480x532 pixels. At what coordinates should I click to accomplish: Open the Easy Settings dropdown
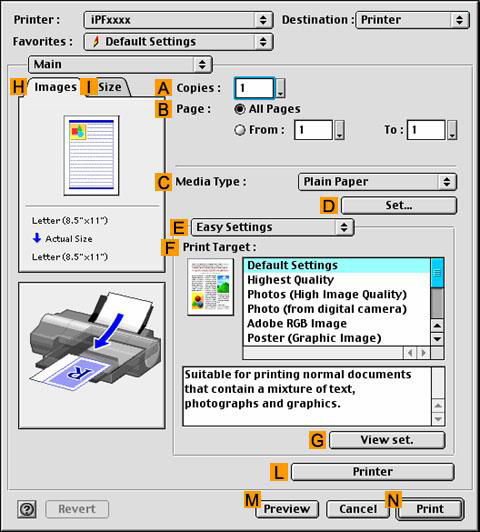point(273,227)
